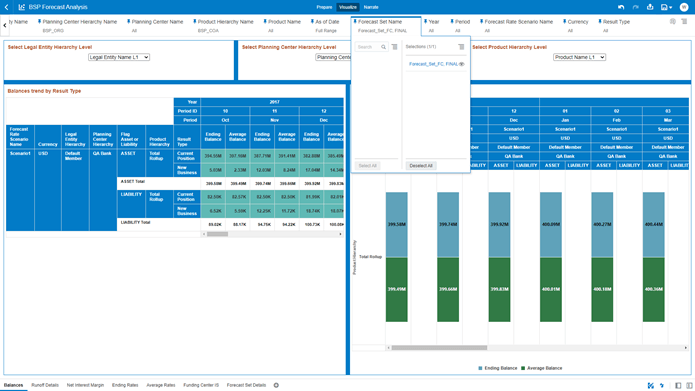695x391 pixels.
Task: Click the Ending Balance legend swatch
Action: tap(480, 368)
